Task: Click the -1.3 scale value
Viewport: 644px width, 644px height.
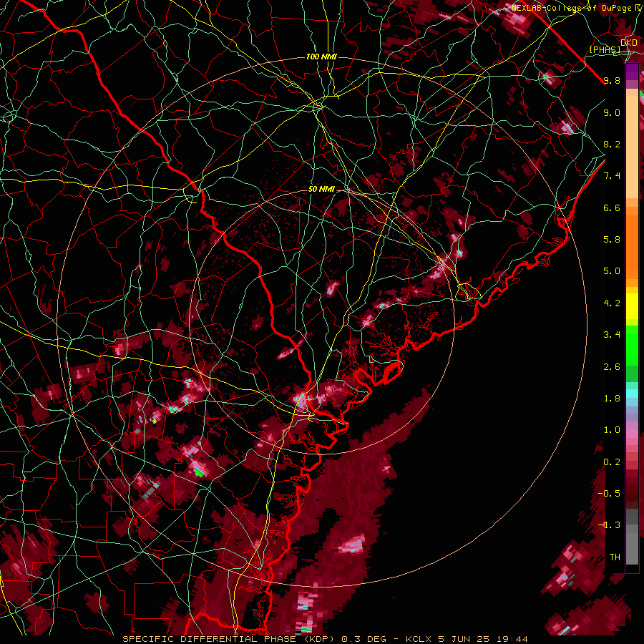Action: click(609, 525)
